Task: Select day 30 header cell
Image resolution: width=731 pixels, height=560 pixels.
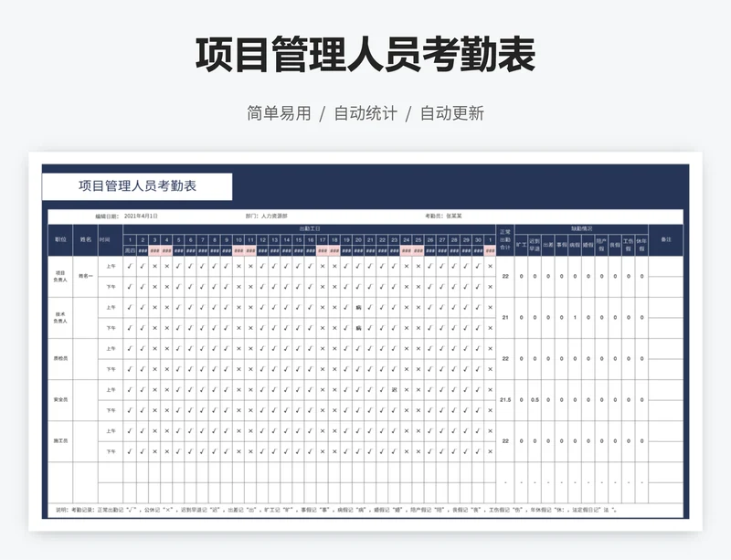Action: [478, 239]
